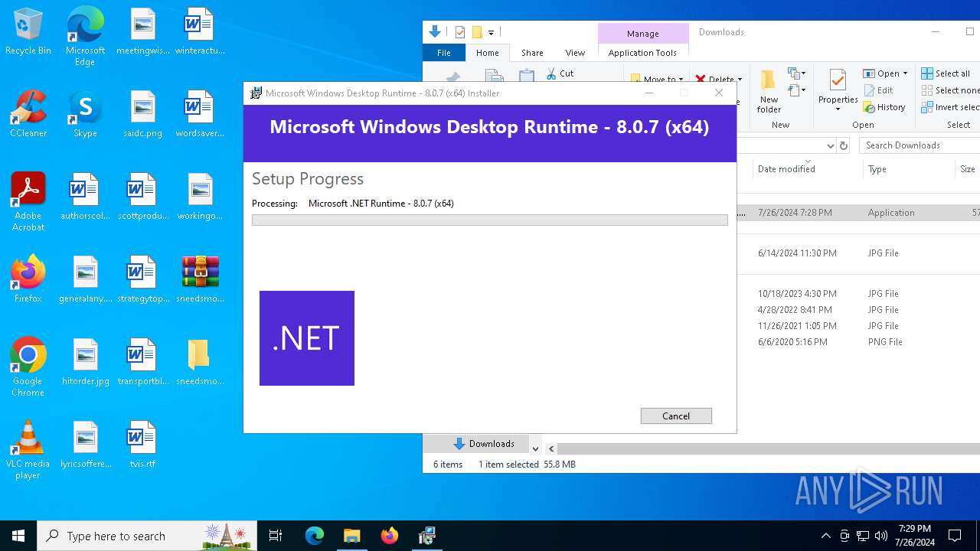Click Invert selection in Explorer ribbon

click(x=949, y=107)
